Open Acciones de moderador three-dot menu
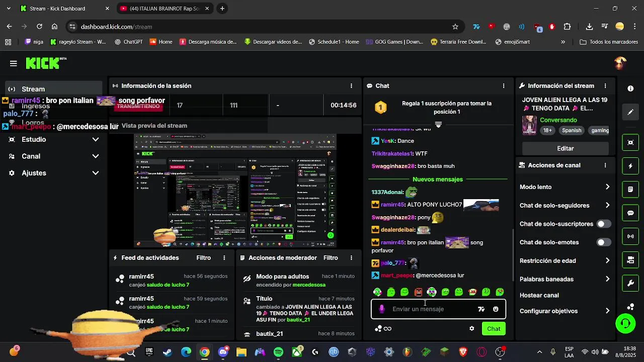Image resolution: width=644 pixels, height=362 pixels. (x=351, y=258)
